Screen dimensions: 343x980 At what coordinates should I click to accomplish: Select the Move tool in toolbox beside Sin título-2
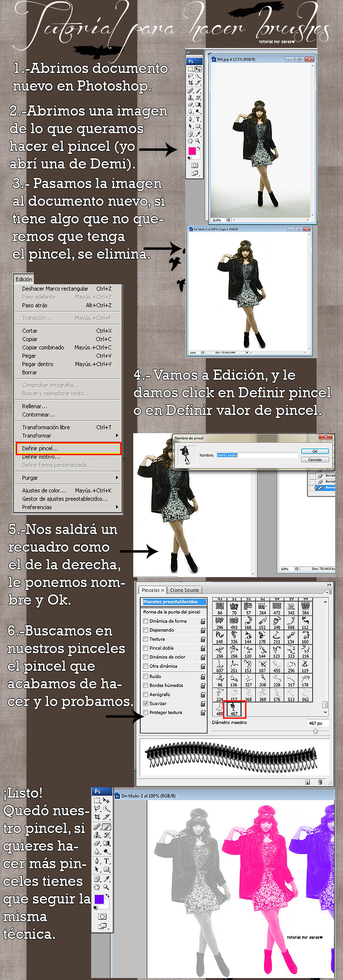106,800
